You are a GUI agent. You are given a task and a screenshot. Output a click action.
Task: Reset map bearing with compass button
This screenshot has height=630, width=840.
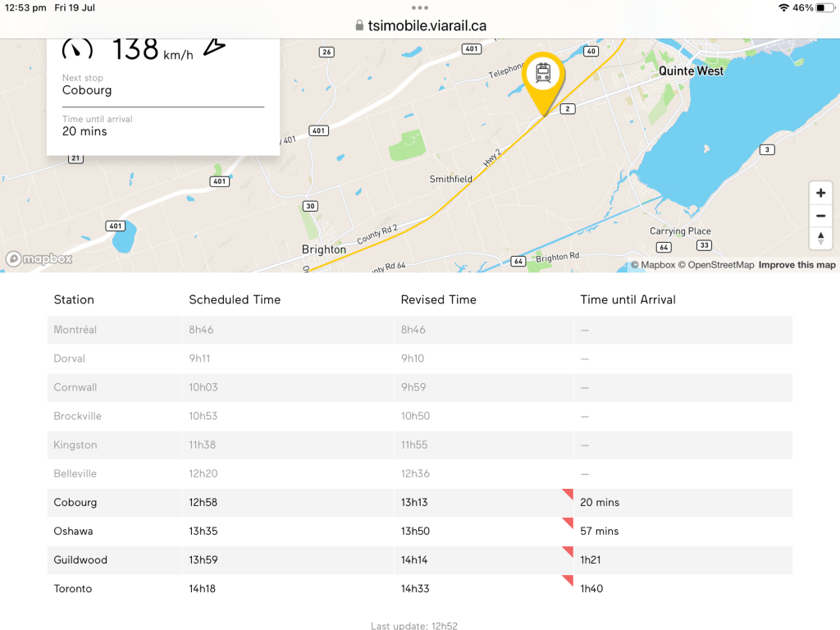[x=820, y=238]
